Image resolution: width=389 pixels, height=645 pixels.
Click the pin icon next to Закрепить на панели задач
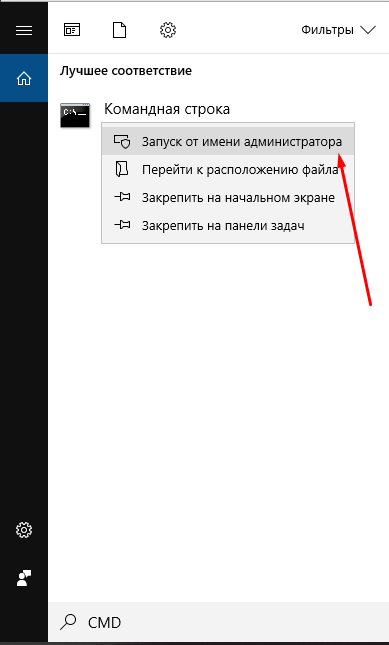pos(122,225)
